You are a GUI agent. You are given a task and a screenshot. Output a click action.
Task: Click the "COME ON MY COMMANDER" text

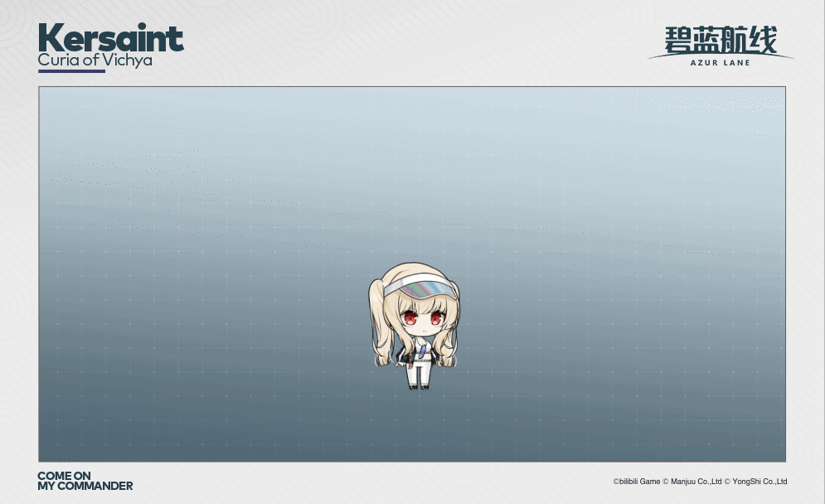coord(85,481)
